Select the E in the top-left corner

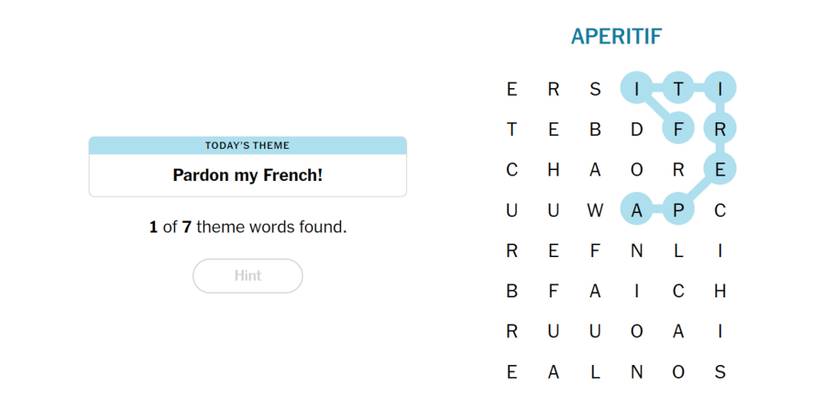click(x=512, y=88)
